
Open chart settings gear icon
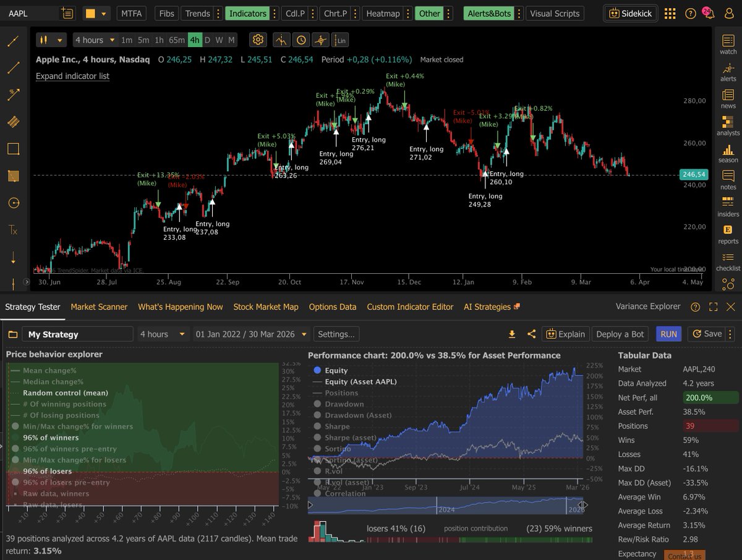point(258,40)
